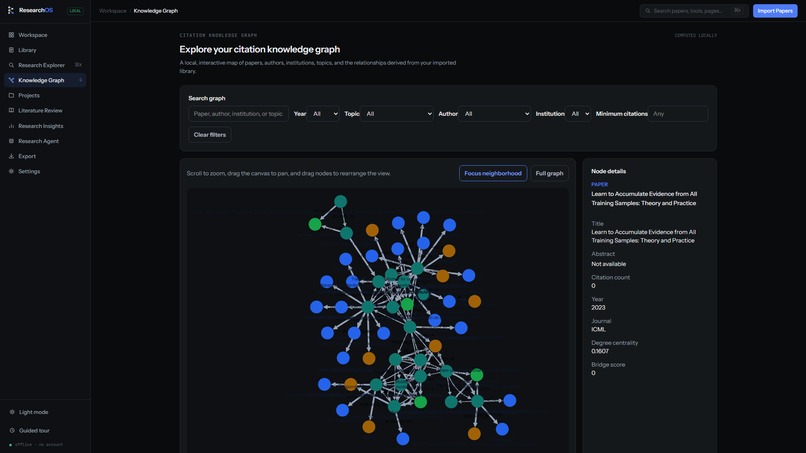Click the 'Not available' abstract text

point(609,264)
